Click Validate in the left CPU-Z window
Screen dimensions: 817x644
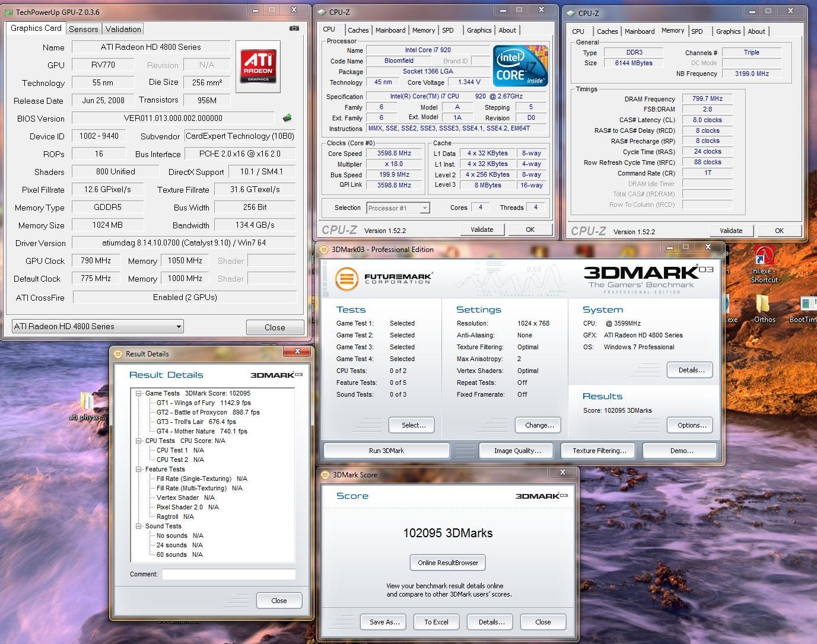[482, 229]
